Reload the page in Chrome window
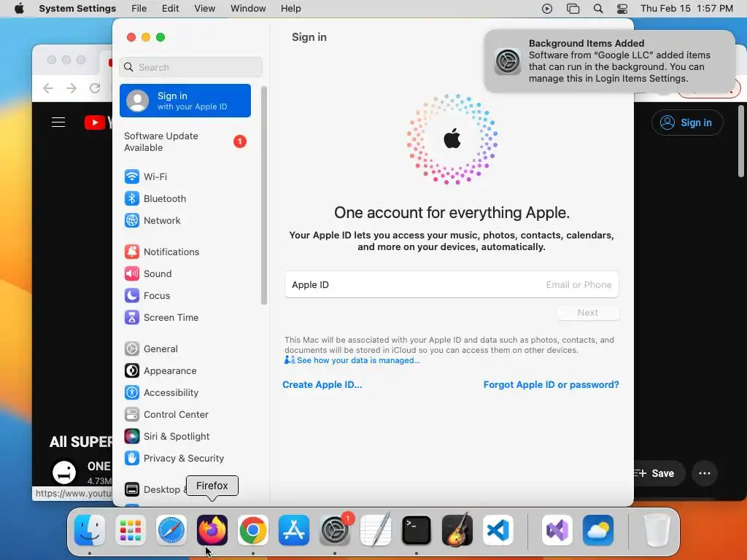This screenshot has height=560, width=747. point(95,88)
